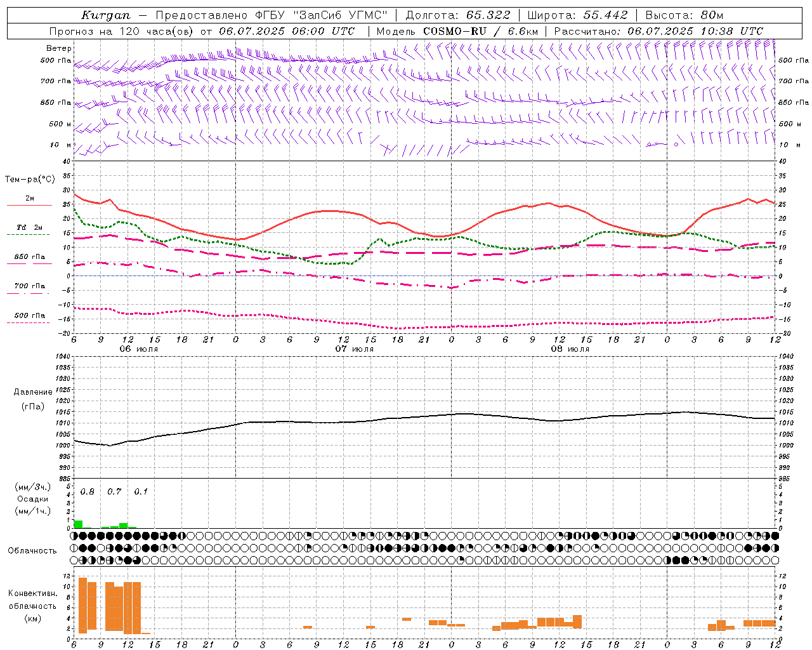Select the "Долгота: 65.322" header field
Image resolution: width=812 pixels, height=650 pixels.
pyautogui.click(x=458, y=15)
